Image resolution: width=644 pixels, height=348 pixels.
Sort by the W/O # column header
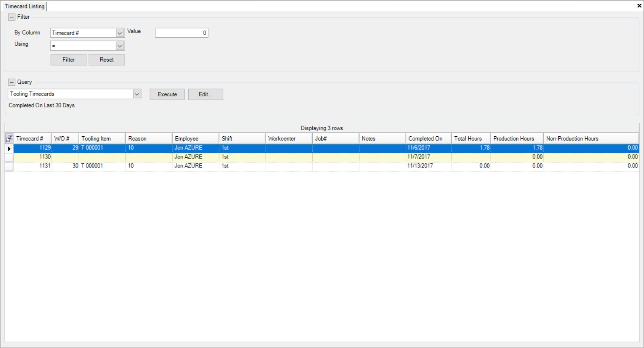[65, 139]
